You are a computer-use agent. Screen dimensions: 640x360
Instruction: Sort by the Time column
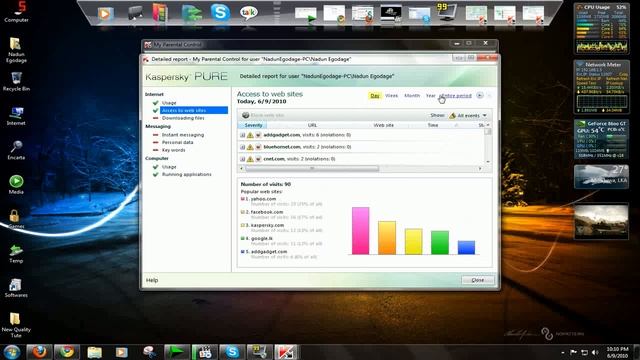click(433, 125)
